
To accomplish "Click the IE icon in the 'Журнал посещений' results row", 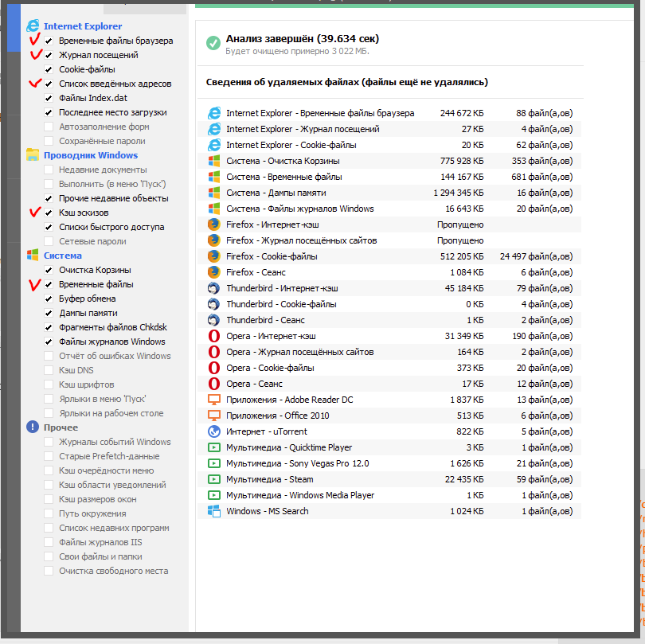I will click(x=214, y=129).
